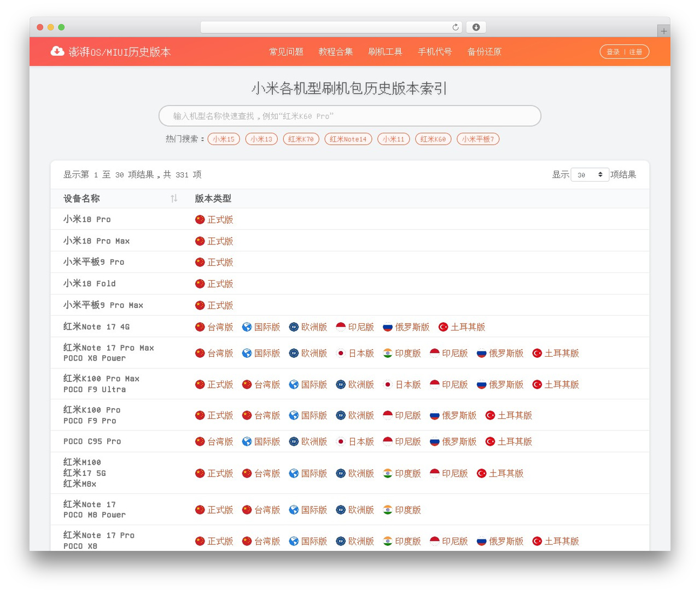Open browser downloads arrow icon

coord(476,27)
